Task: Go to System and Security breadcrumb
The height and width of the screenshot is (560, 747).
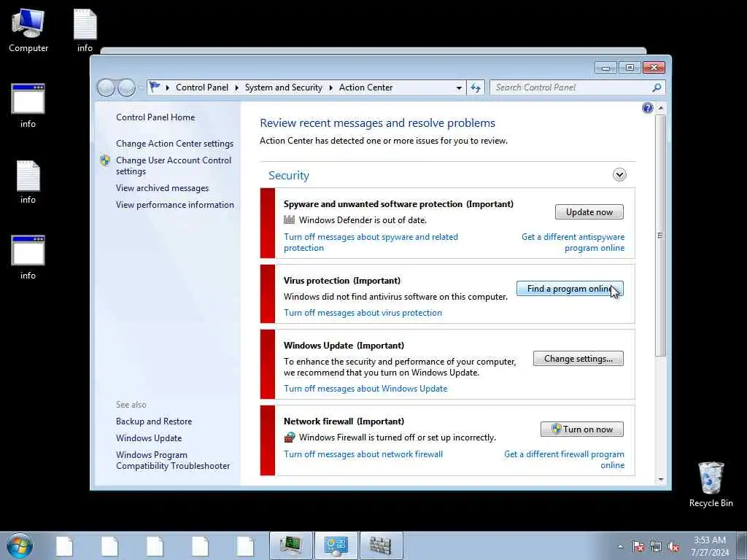Action: (x=284, y=87)
